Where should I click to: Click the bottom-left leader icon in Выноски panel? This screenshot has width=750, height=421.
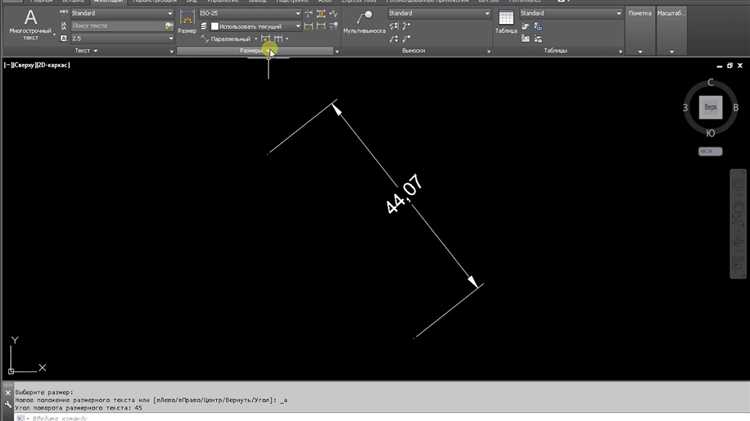394,39
